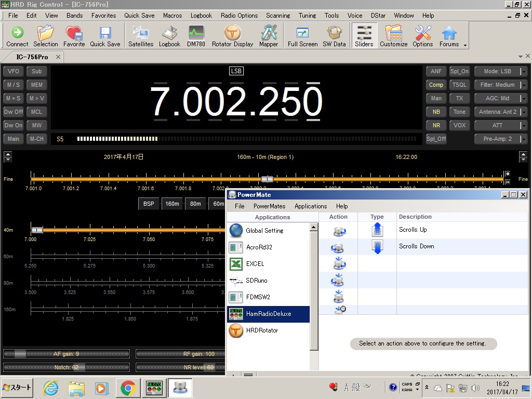Open the Mode: LSB dropdown
The width and height of the screenshot is (532, 399).
click(x=500, y=71)
